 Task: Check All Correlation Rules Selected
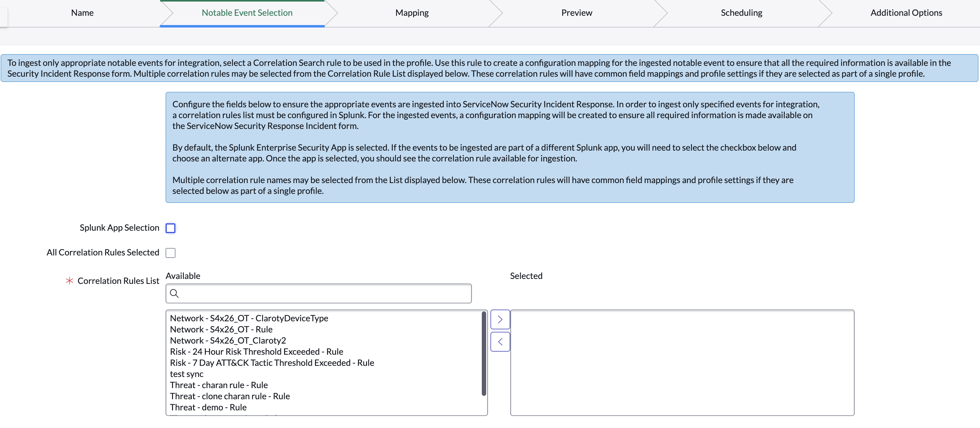click(171, 253)
